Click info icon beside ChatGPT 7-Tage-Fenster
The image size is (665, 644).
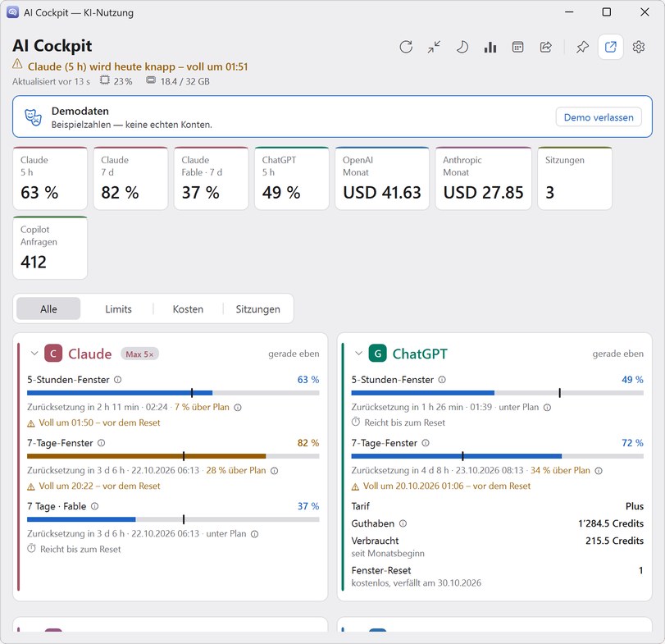(x=426, y=443)
